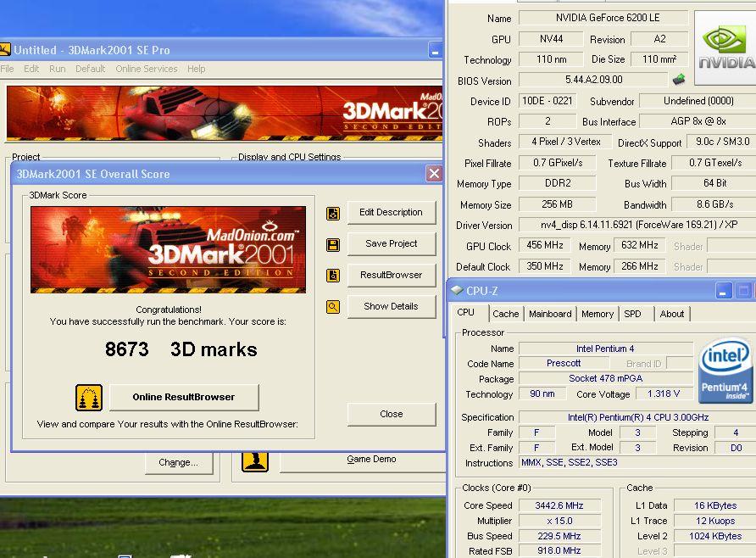Click the Code Name field Prescott
The image size is (756, 558).
click(x=564, y=363)
